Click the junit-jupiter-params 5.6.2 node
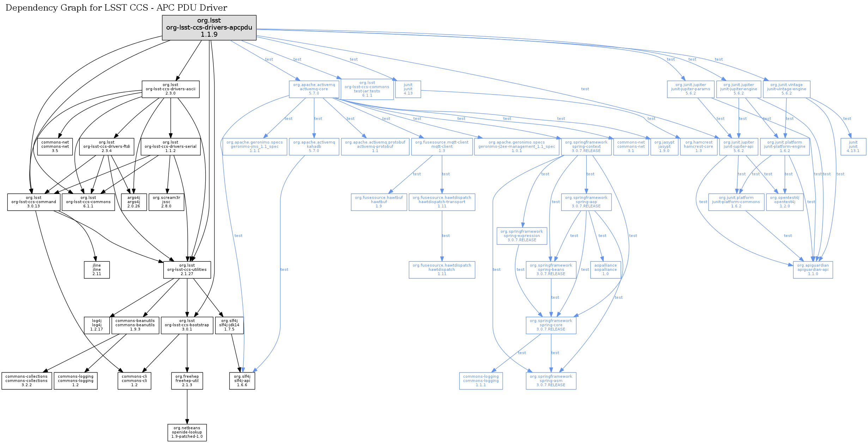Viewport: 868px width, 443px height. [691, 89]
